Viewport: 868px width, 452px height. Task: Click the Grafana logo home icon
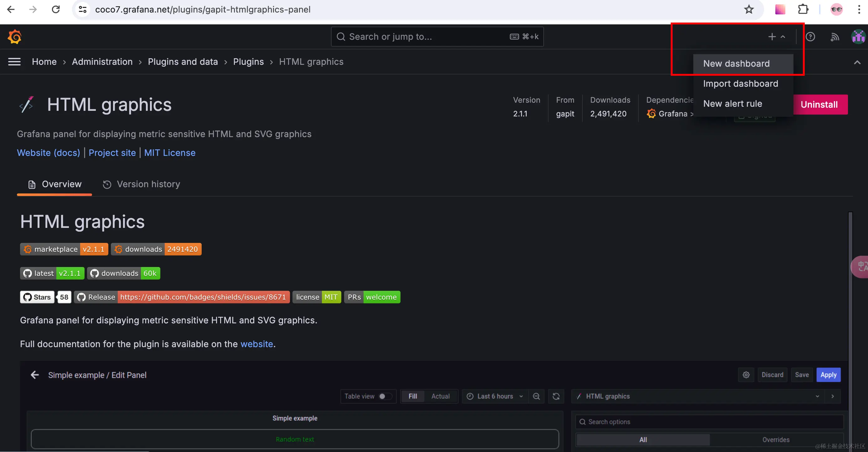(14, 37)
